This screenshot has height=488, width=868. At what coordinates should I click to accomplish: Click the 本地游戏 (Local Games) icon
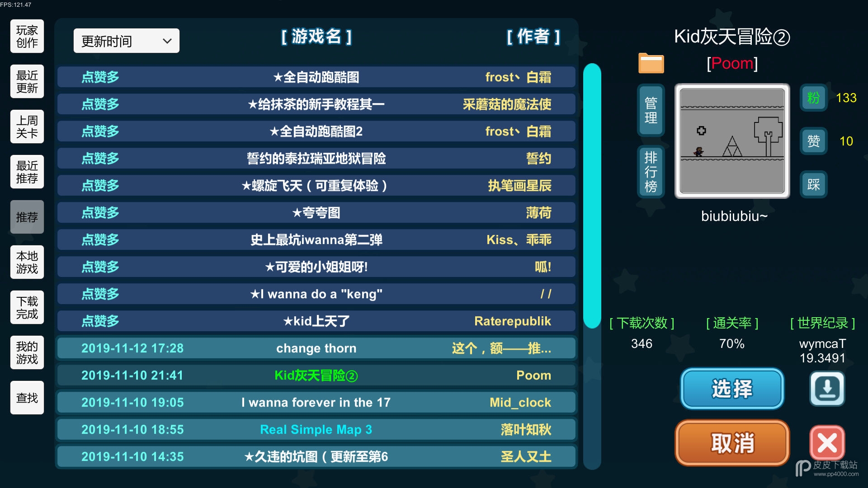27,262
